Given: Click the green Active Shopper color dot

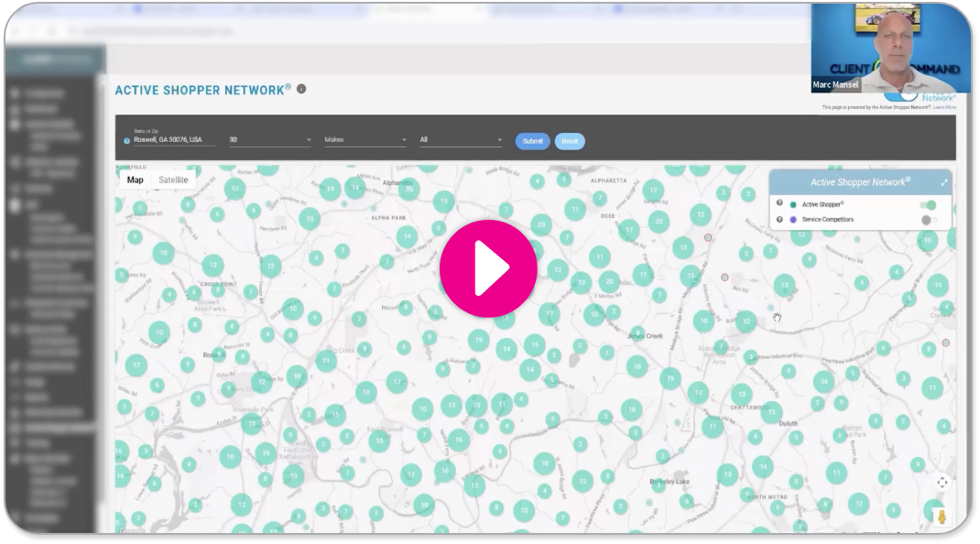Looking at the screenshot, I should click(x=793, y=204).
